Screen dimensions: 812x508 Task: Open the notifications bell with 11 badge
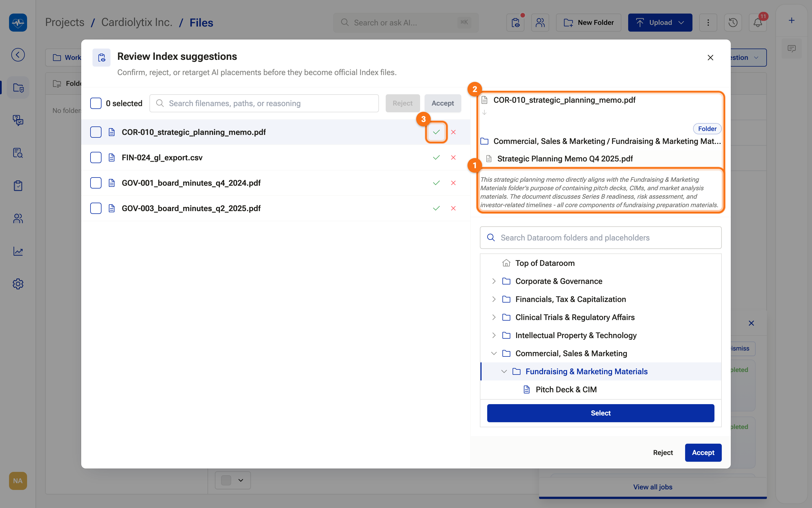coord(758,23)
